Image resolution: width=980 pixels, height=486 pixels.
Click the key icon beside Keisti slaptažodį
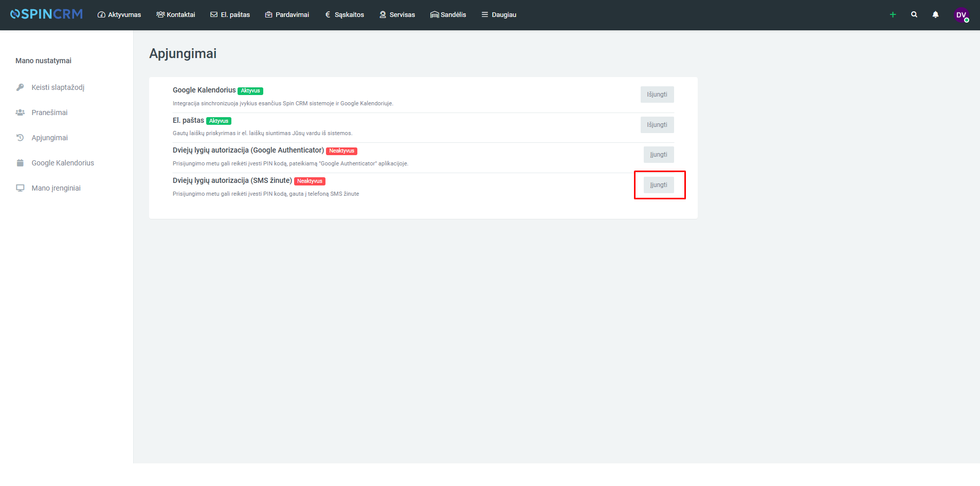click(x=20, y=87)
